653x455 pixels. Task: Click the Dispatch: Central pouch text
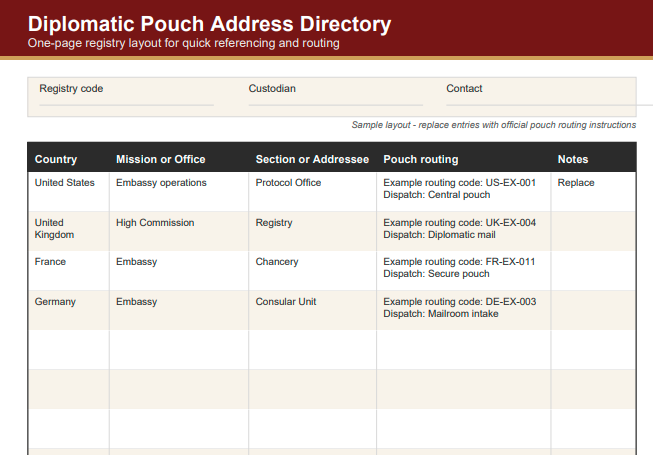(436, 195)
